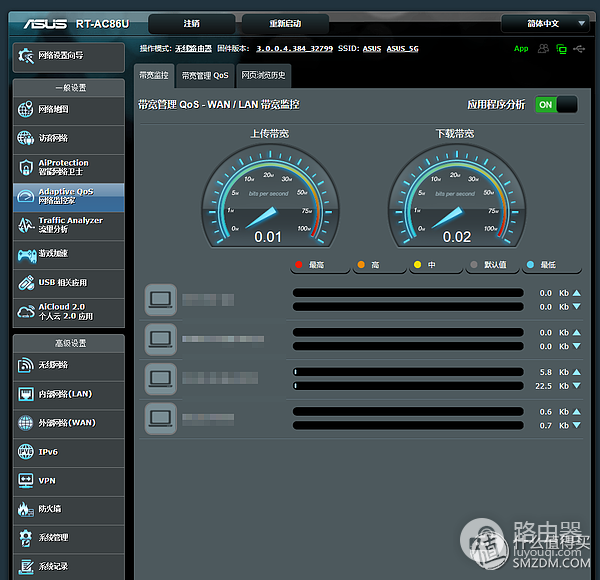The image size is (600, 580).
Task: Click the 注销 logout button
Action: tap(191, 24)
